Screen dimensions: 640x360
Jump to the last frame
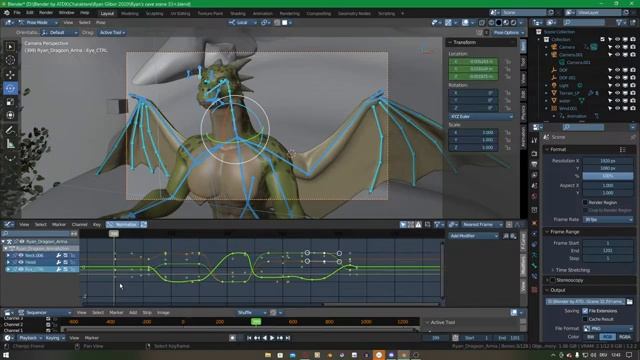(x=288, y=338)
